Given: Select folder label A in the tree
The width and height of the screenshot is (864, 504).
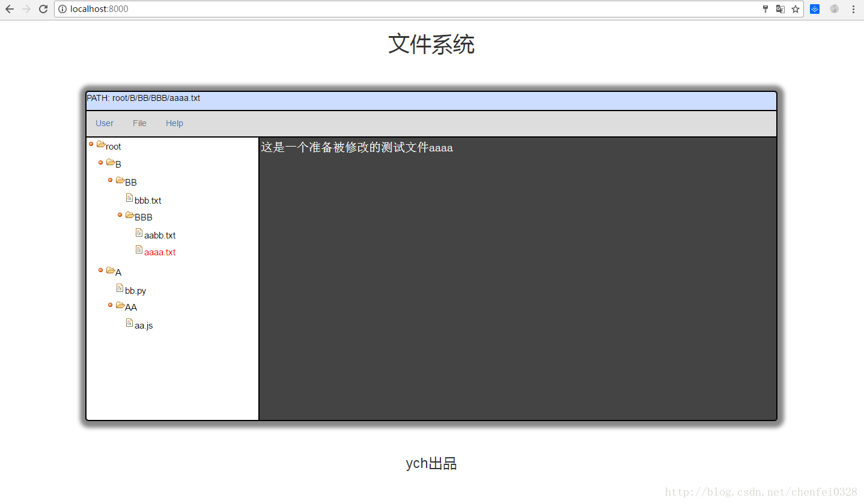Looking at the screenshot, I should click(118, 273).
